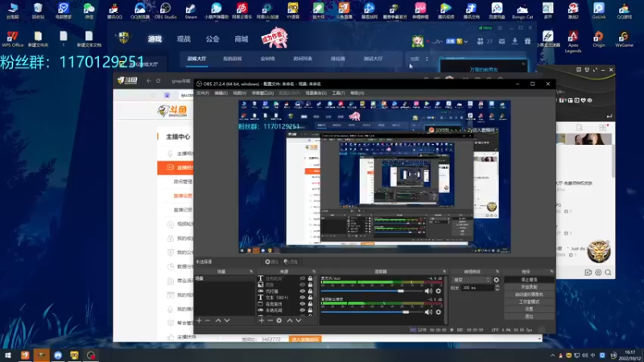Add a new source in OBS sources panel
Image resolution: width=644 pixels, height=362 pixels.
[x=261, y=320]
